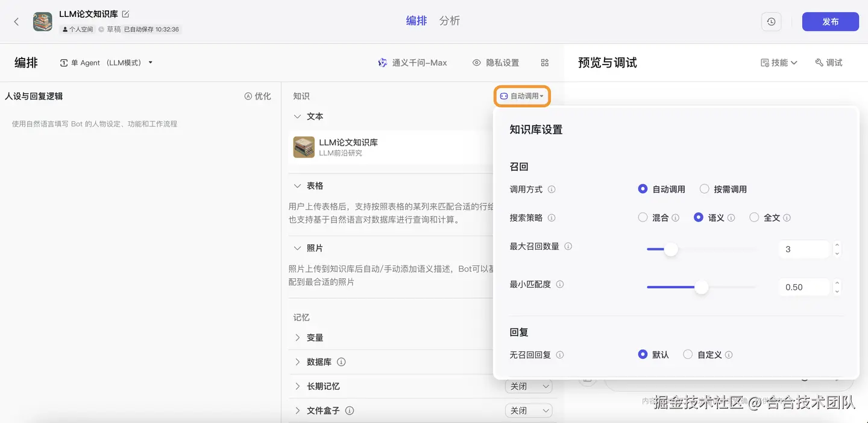Click the 最大召回数量 slider handle
The height and width of the screenshot is (423, 868).
pyautogui.click(x=671, y=249)
